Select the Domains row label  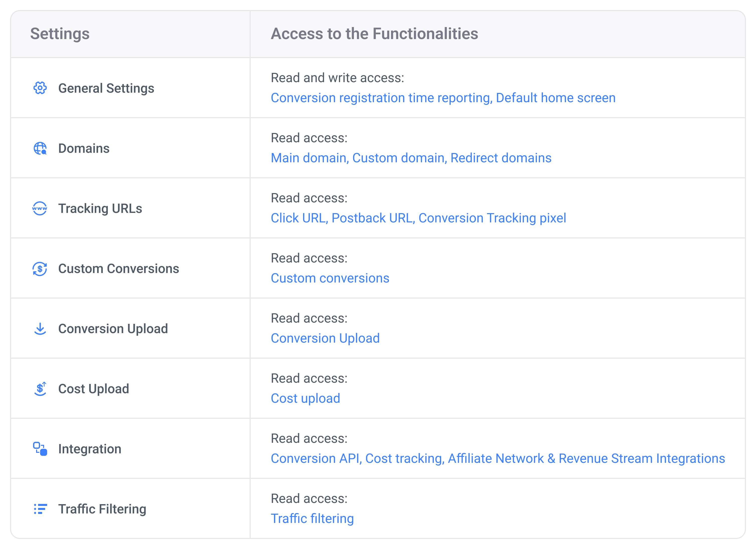pyautogui.click(x=84, y=148)
